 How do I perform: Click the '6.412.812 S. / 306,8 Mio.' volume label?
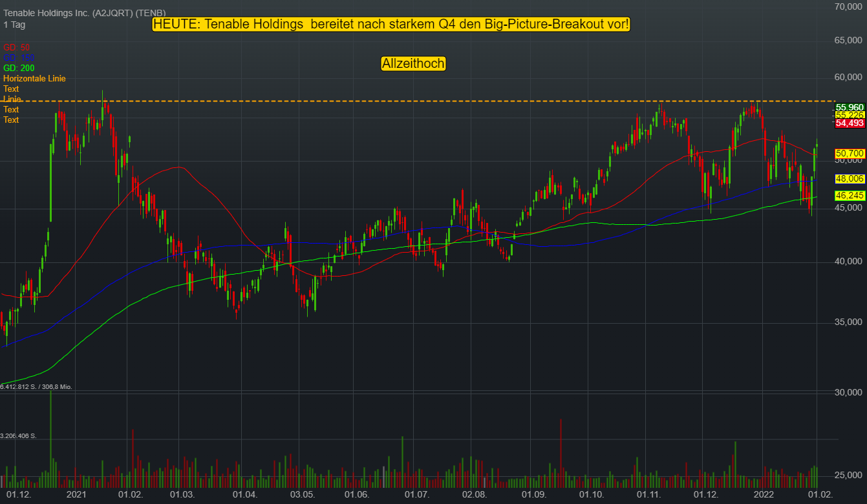coord(36,386)
